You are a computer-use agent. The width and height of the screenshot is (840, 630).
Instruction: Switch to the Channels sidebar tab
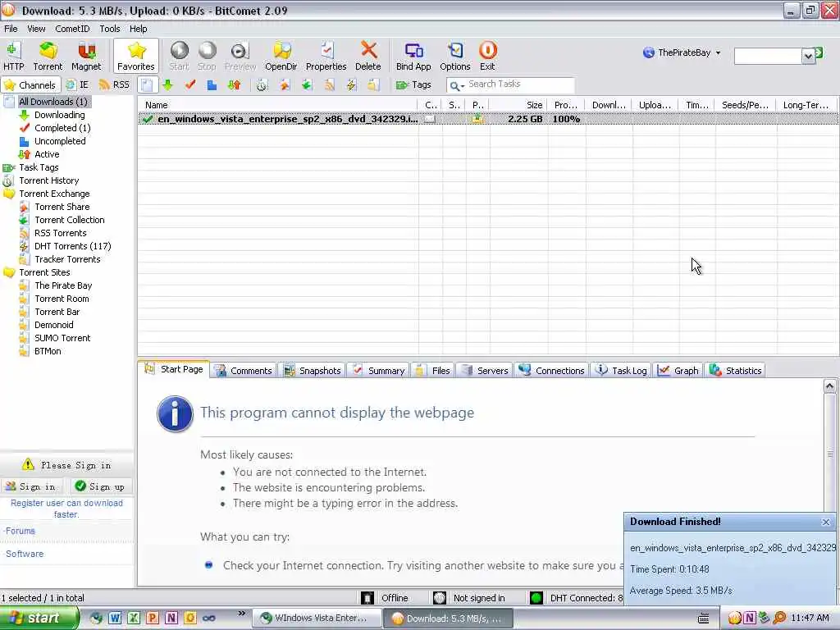[29, 84]
